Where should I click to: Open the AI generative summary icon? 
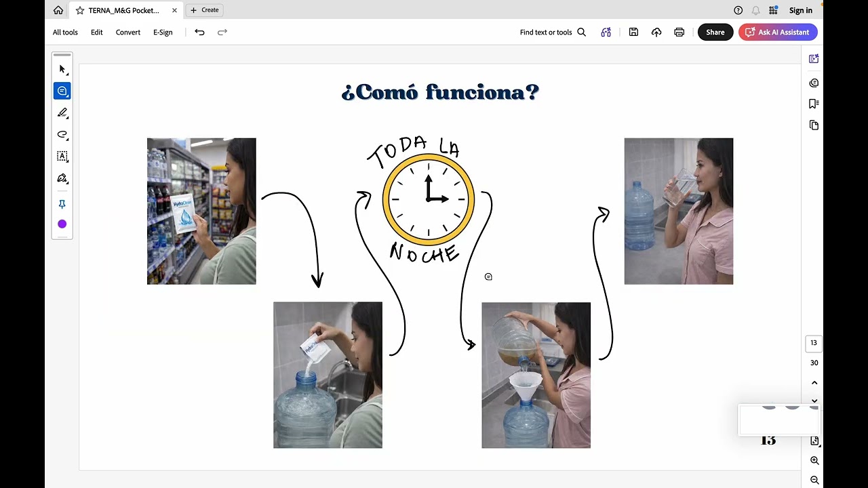coord(606,32)
